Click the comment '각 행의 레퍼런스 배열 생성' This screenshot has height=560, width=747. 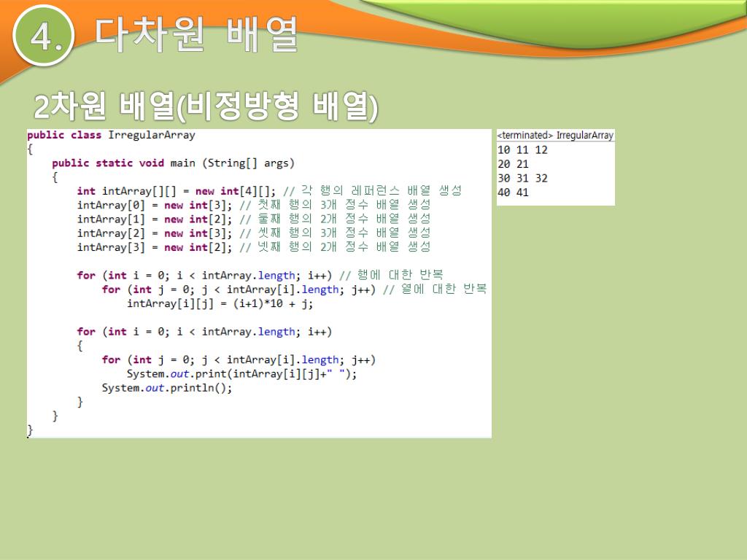click(x=381, y=191)
